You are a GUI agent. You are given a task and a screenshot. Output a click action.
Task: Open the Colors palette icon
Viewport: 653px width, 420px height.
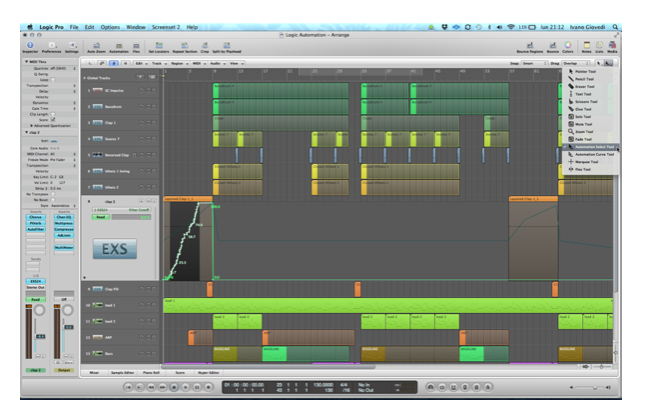point(568,47)
